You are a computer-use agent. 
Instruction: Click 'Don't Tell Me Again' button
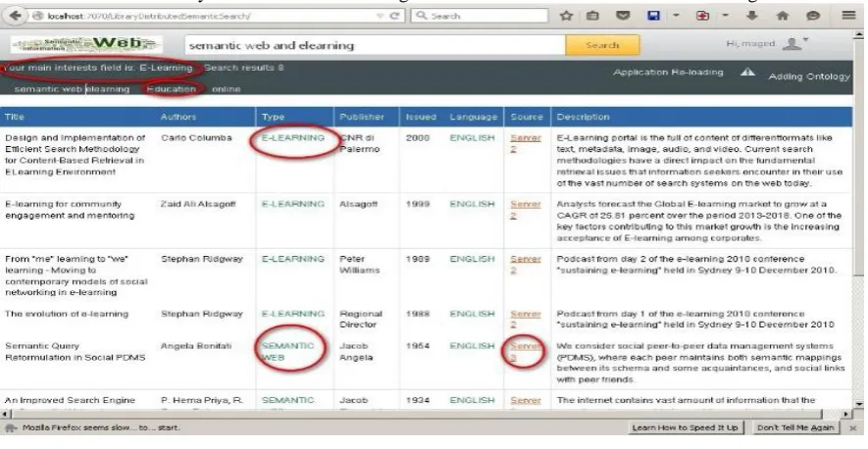pos(794,428)
